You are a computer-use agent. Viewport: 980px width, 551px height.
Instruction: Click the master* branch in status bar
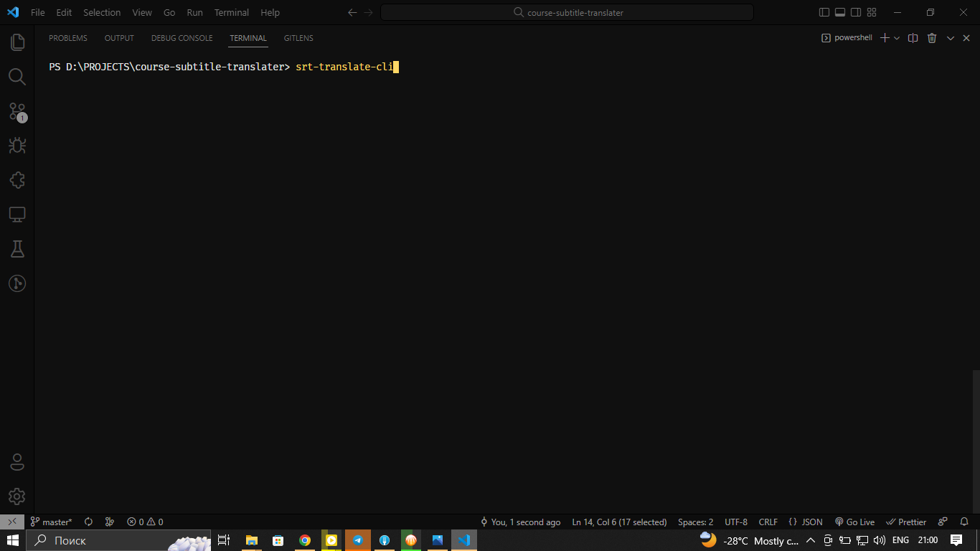coord(51,522)
